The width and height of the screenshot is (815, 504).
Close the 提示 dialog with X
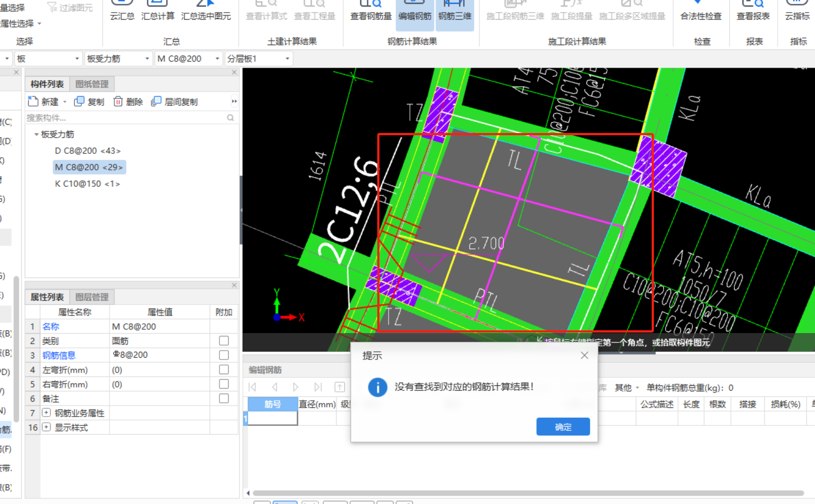pos(585,356)
